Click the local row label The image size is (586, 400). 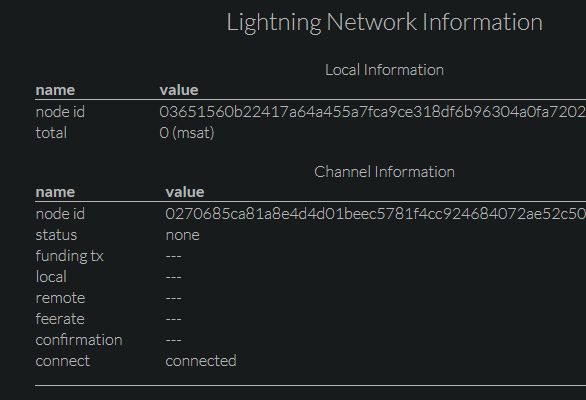pos(51,277)
